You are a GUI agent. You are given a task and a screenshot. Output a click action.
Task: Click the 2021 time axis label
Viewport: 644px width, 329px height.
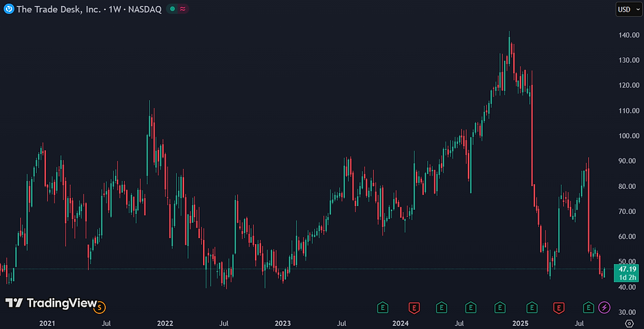click(47, 324)
